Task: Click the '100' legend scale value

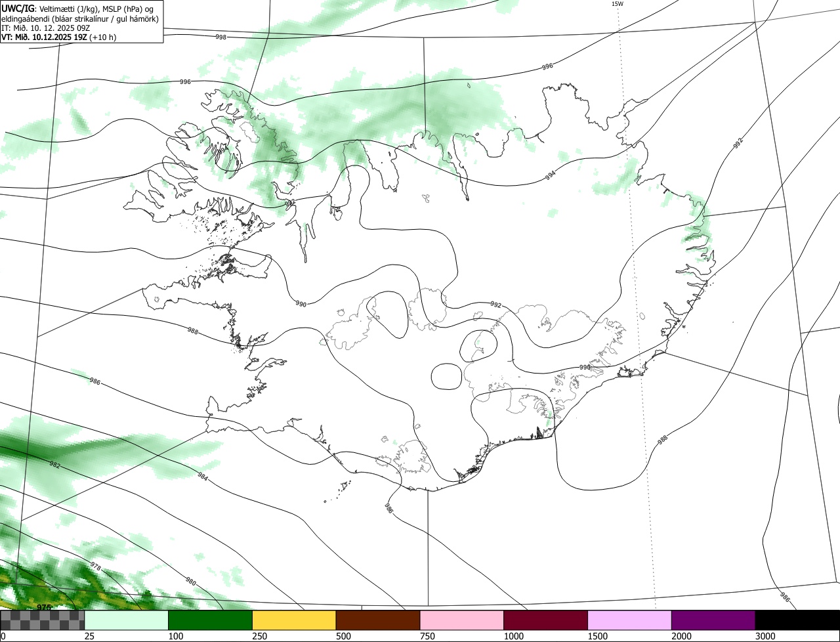Action: 175,636
